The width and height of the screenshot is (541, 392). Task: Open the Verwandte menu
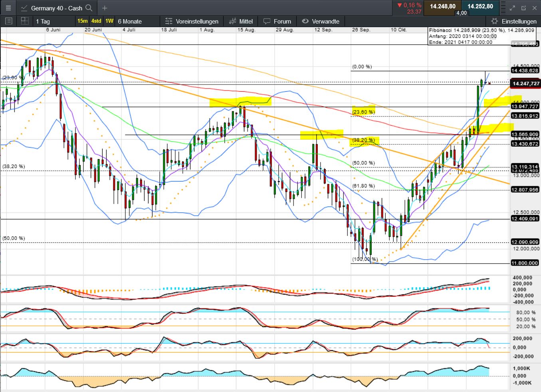pos(321,22)
